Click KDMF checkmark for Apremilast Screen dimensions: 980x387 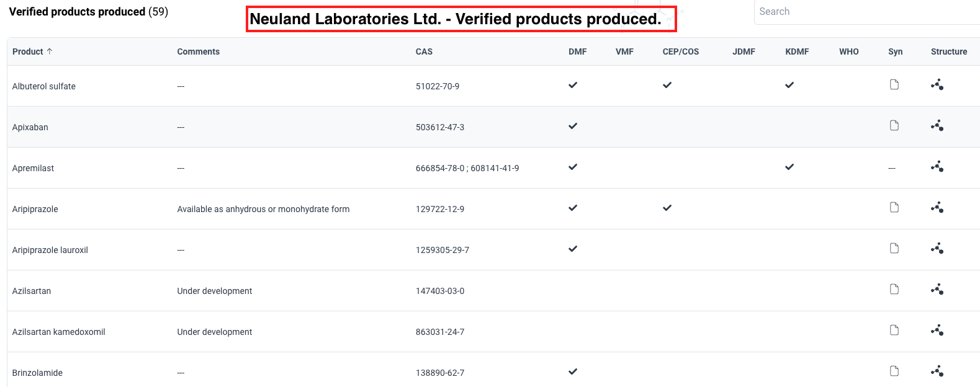point(789,167)
